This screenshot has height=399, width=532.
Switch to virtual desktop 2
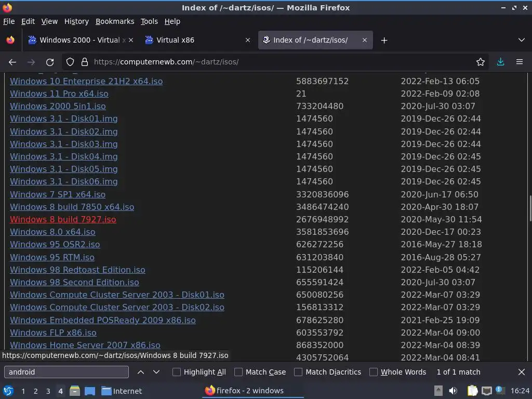36,391
